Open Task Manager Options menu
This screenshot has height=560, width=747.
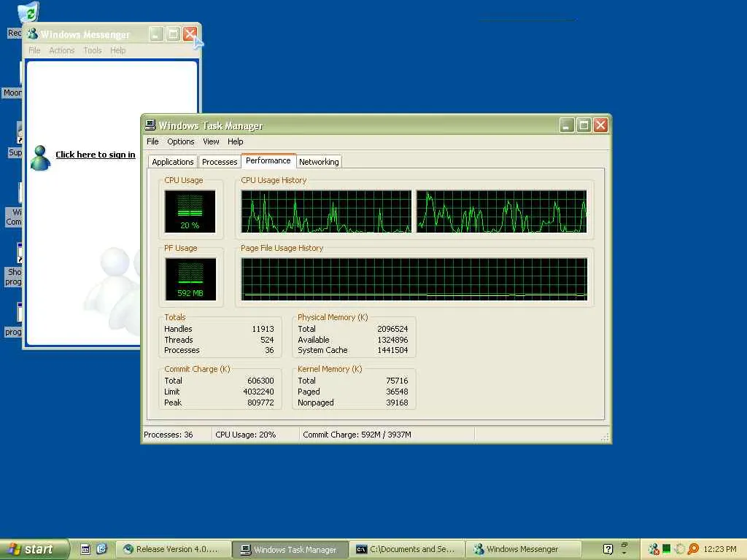[x=181, y=141]
